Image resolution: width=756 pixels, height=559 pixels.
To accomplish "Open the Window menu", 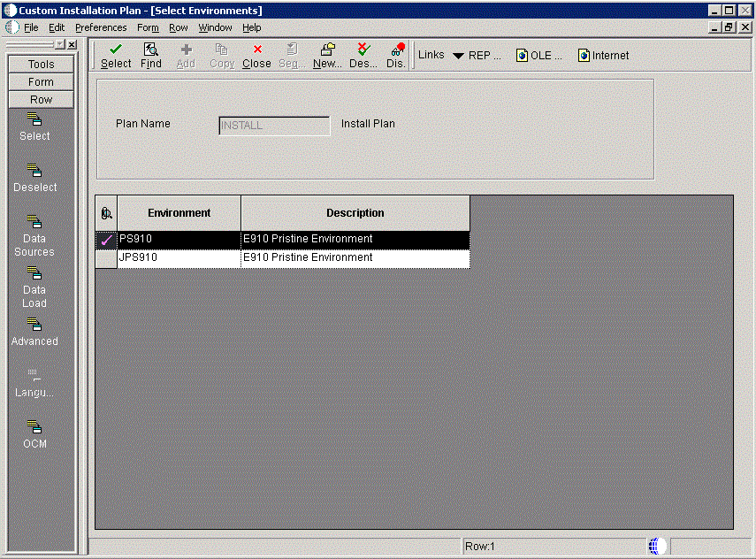I will (x=215, y=27).
